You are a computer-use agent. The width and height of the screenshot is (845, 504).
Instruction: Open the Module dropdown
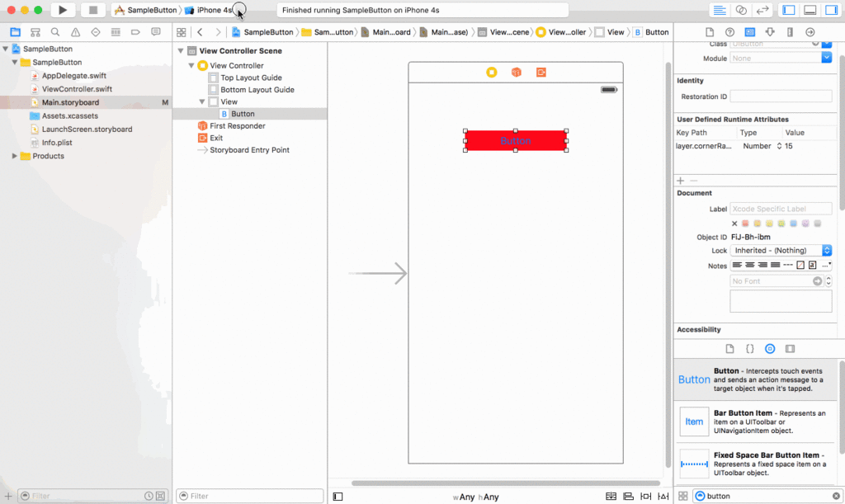pos(827,58)
